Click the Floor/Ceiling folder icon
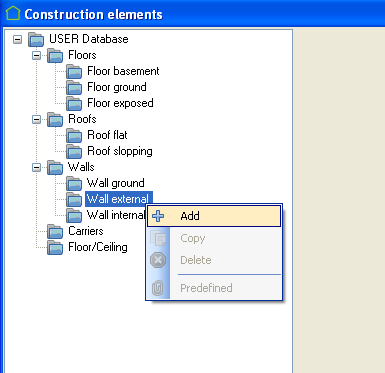The width and height of the screenshot is (385, 373). tap(55, 247)
